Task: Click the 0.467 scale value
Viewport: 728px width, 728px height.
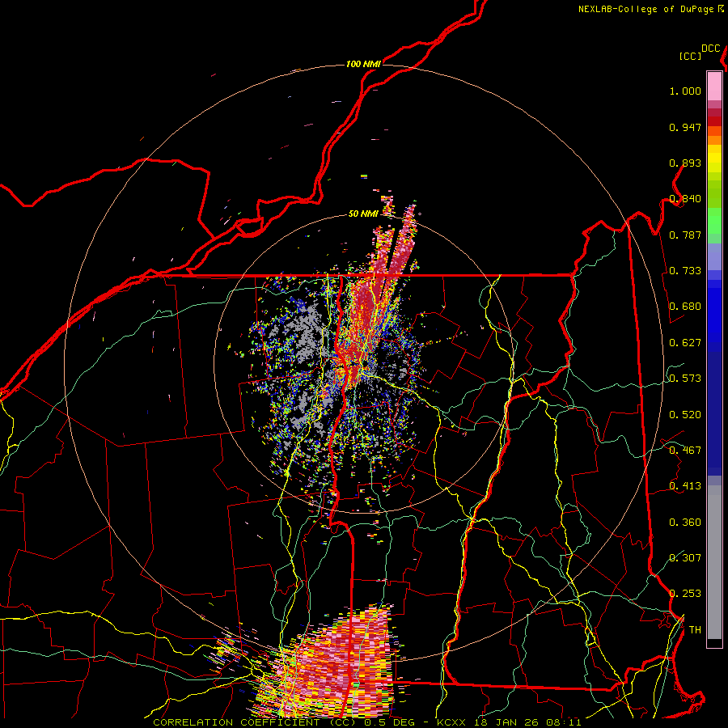Action: click(x=685, y=451)
